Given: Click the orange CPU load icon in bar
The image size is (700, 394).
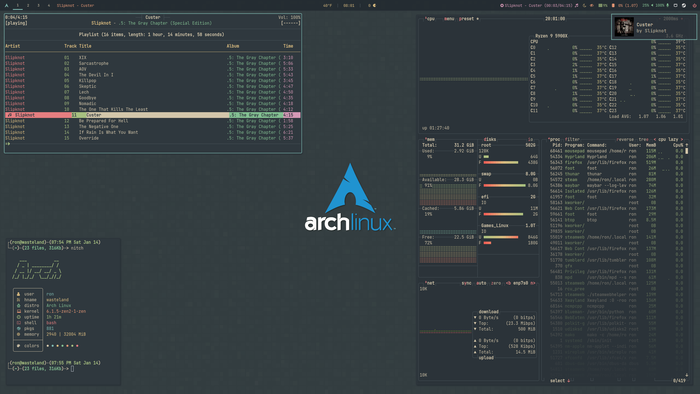Looking at the screenshot, I should click(x=613, y=5).
